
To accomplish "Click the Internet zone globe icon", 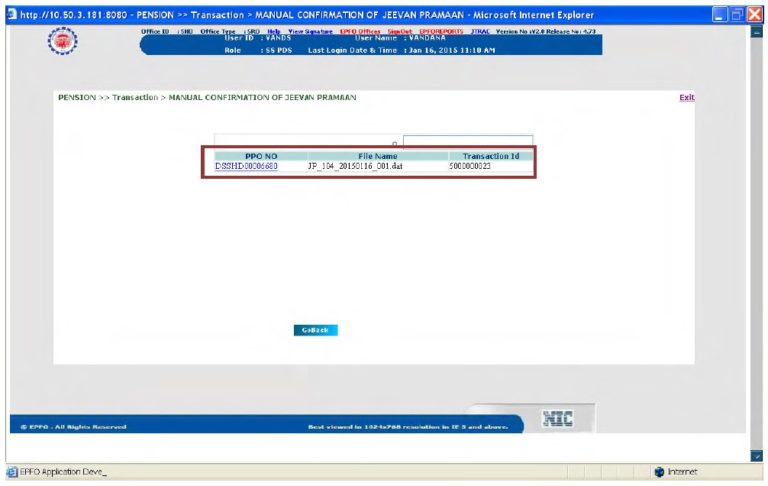I will pyautogui.click(x=659, y=472).
